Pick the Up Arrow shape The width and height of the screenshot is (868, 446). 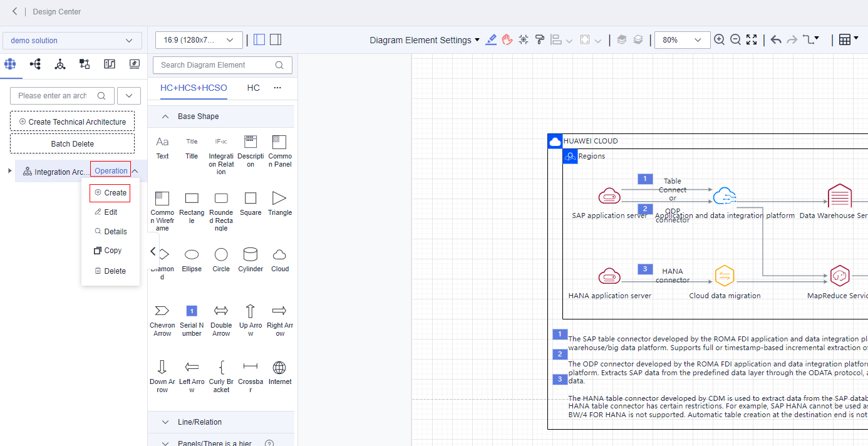coord(251,320)
